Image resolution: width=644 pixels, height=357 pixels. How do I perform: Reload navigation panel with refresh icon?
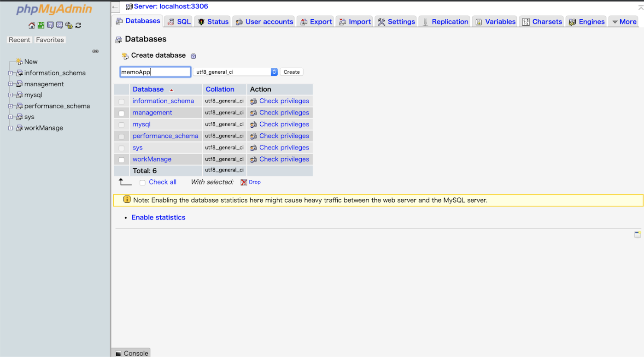(x=78, y=25)
